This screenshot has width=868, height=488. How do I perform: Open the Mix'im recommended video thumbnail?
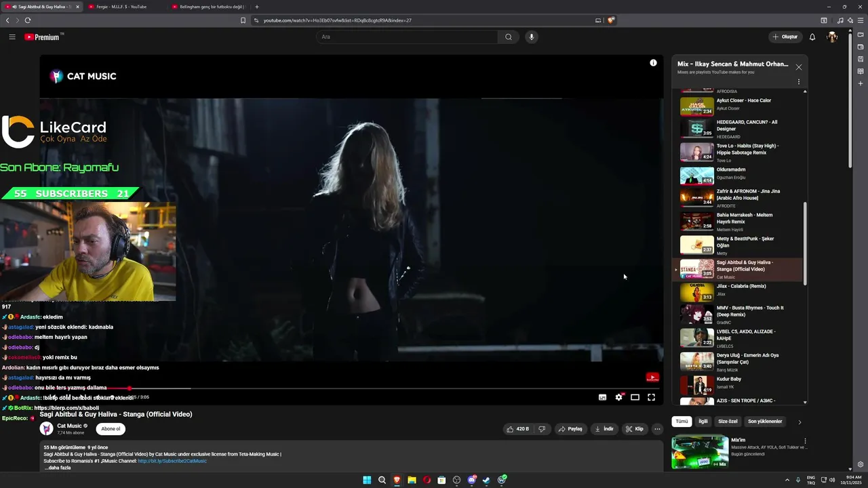pyautogui.click(x=700, y=452)
